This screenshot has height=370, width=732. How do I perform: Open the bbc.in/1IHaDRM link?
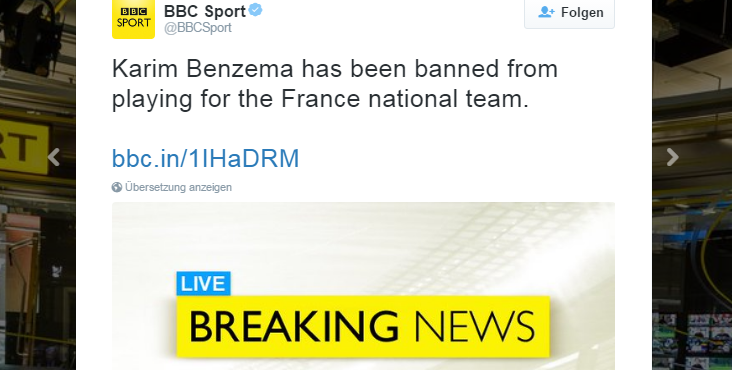(205, 159)
